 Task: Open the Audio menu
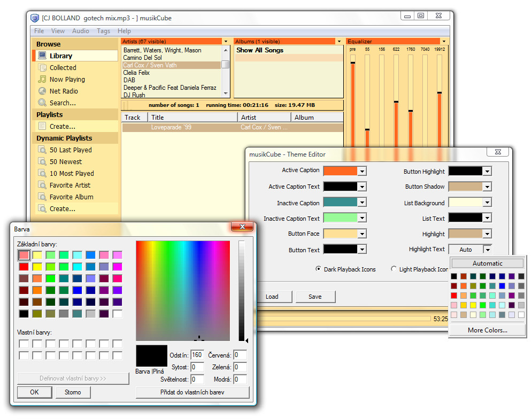tap(80, 31)
